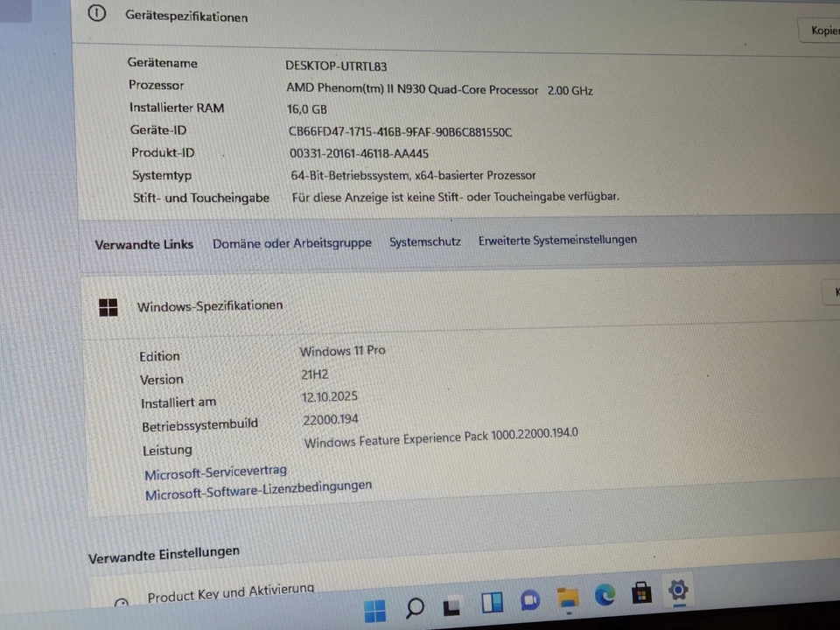Click Kopieren for the Windows specifications
The image size is (840, 630).
coord(833,292)
